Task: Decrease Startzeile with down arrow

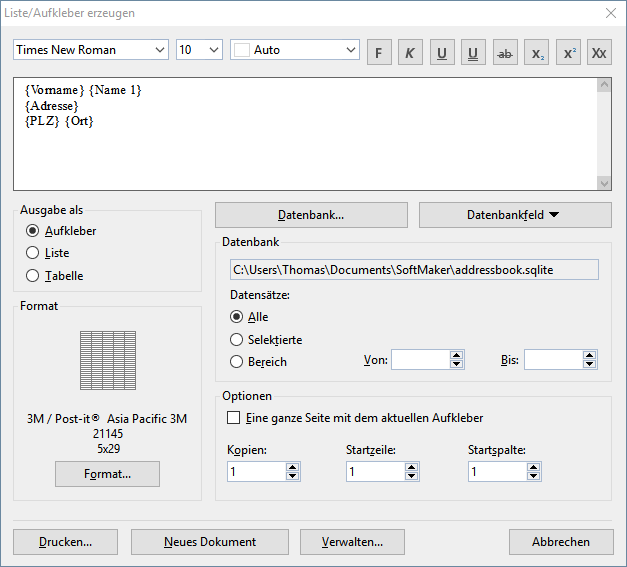Action: (x=411, y=476)
